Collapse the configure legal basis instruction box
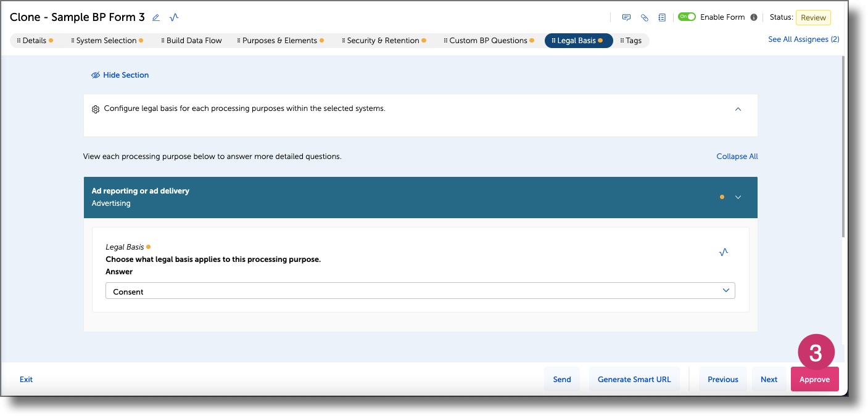This screenshot has width=868, height=416. (x=738, y=109)
